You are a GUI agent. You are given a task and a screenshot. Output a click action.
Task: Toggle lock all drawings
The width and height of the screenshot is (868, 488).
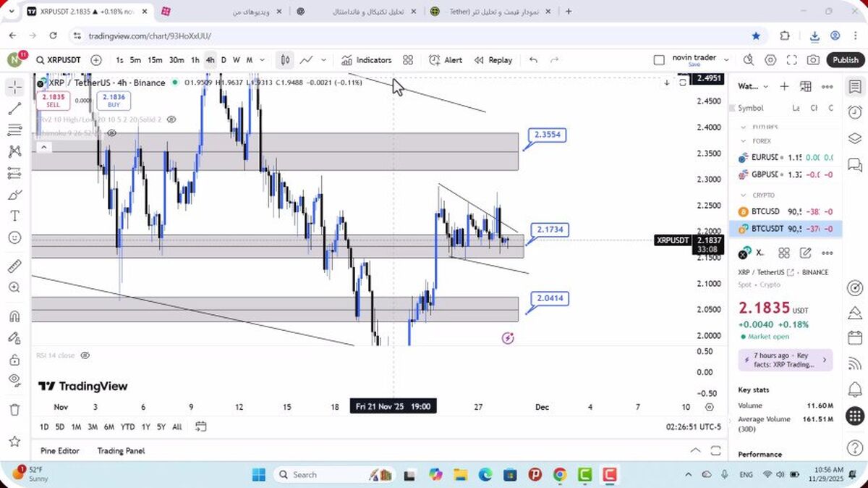(14, 359)
